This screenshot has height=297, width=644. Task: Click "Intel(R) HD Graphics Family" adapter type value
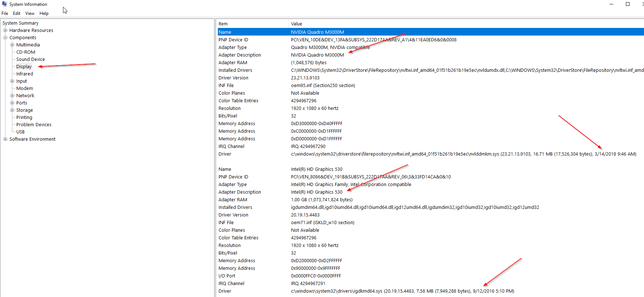pos(351,185)
